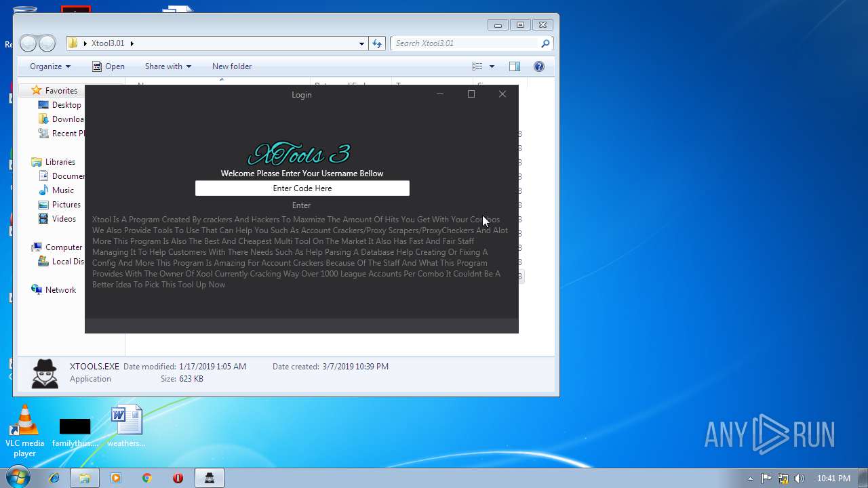Click the Xtool3.01 breadcrumb in address bar
Viewport: 868px width, 488px height.
click(x=108, y=43)
